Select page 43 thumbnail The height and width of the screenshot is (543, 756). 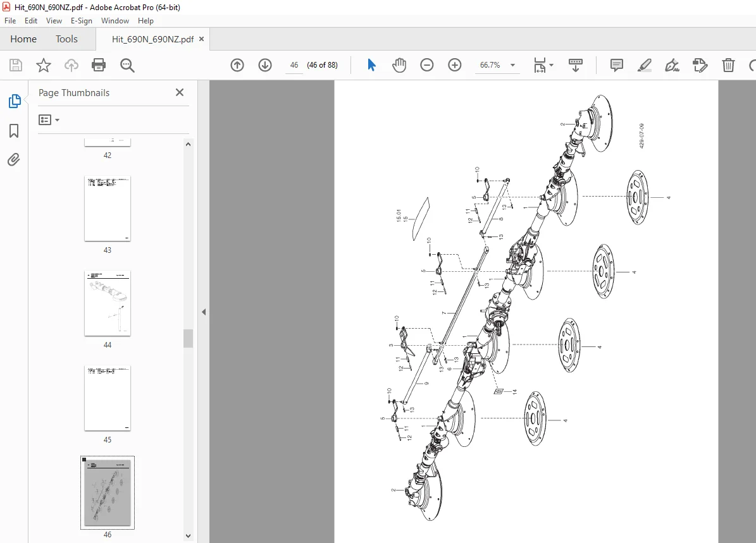[x=108, y=209]
